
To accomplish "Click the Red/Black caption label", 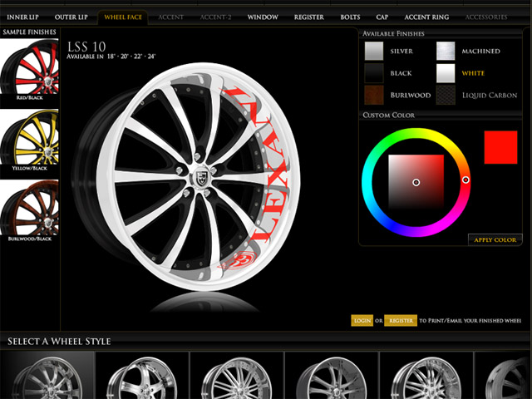I will pos(30,98).
